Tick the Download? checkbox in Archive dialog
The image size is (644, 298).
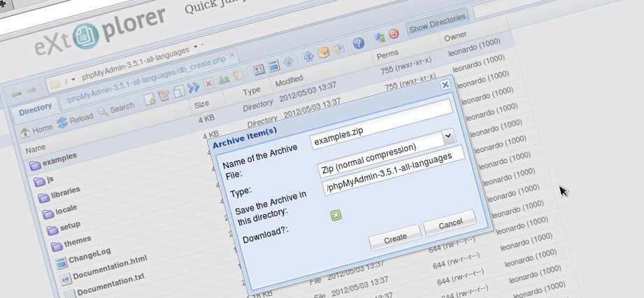pos(336,215)
